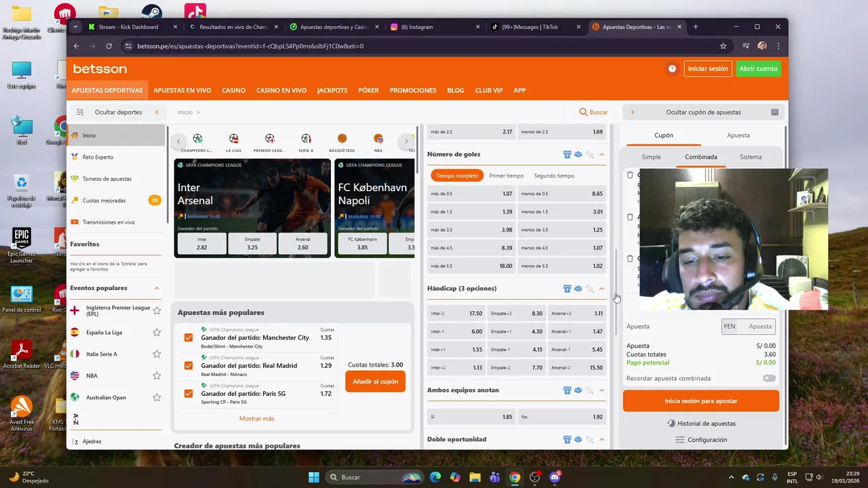Select the Inter 2.82 odds button
This screenshot has width=868, height=488.
click(201, 243)
